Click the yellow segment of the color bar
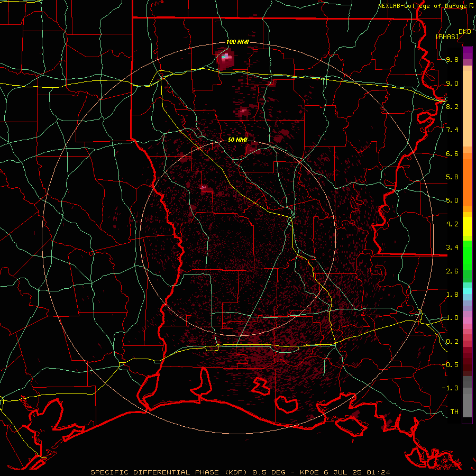476x476 pixels. (x=467, y=226)
